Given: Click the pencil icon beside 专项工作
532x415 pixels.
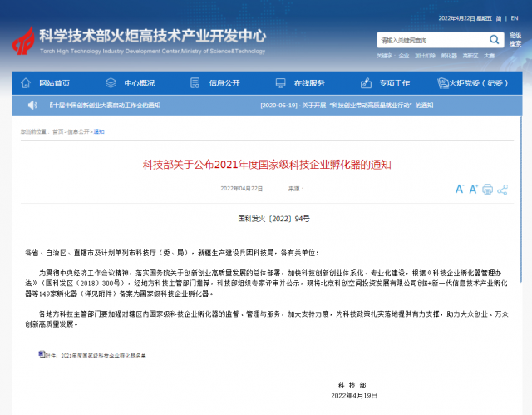Looking at the screenshot, I should (366, 83).
